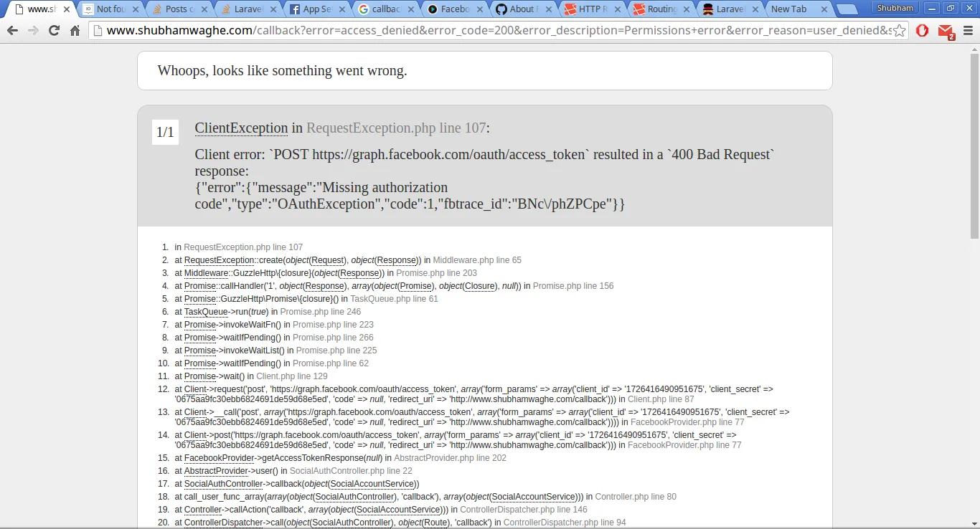This screenshot has height=529, width=980.
Task: Click the page icon in the address bar
Action: click(x=98, y=31)
